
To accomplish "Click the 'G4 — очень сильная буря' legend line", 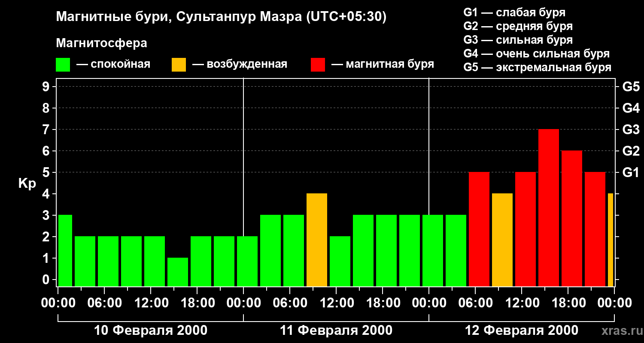I will tap(537, 54).
